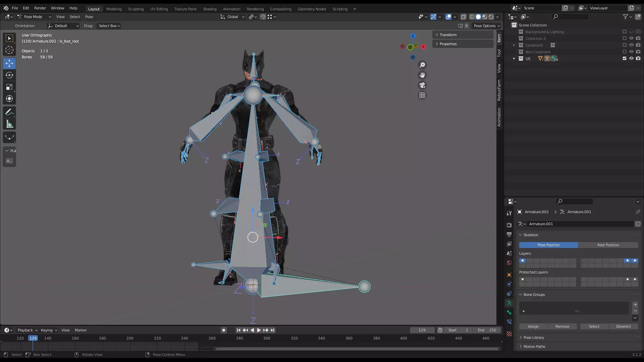Select the Measure tool

pyautogui.click(x=9, y=124)
